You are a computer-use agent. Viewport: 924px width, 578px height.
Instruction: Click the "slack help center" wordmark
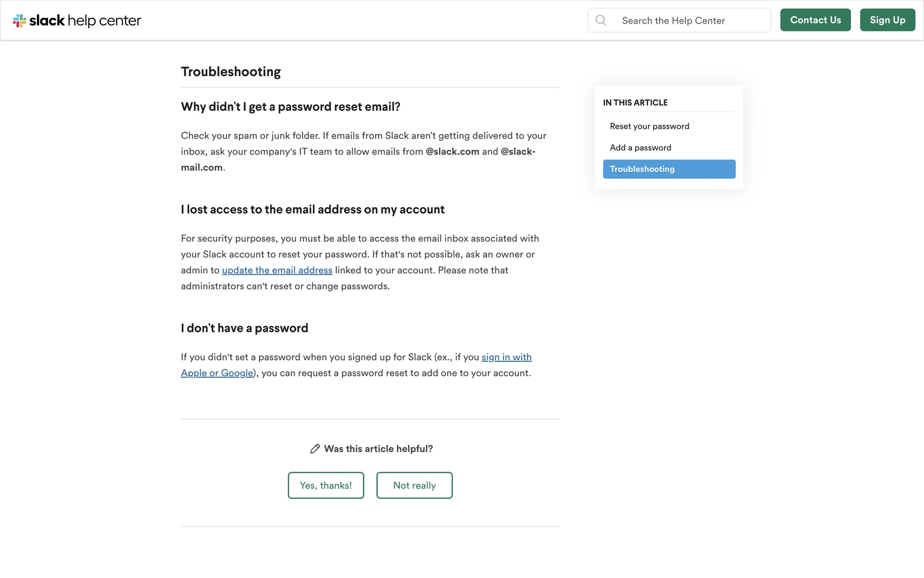click(x=85, y=21)
